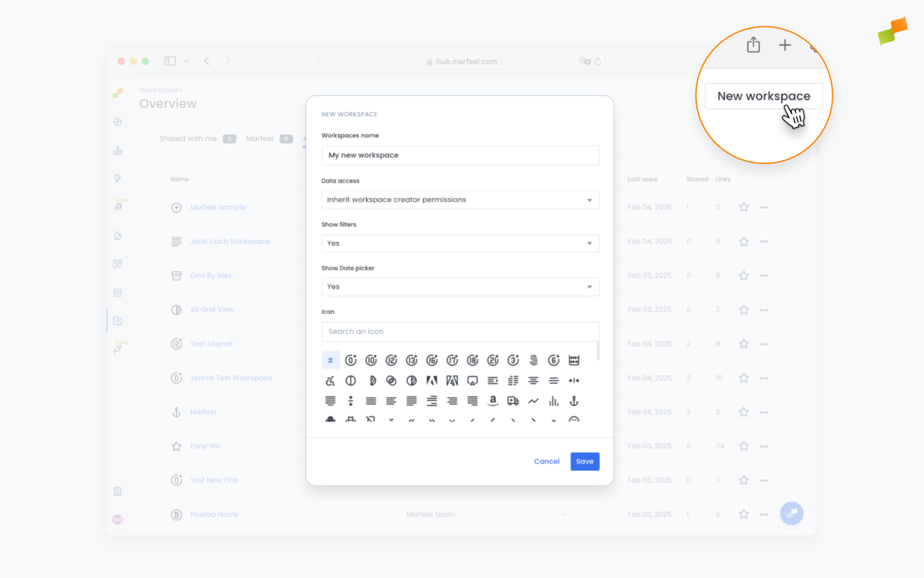Open the Analytics chart section in the sidebar

click(x=118, y=150)
